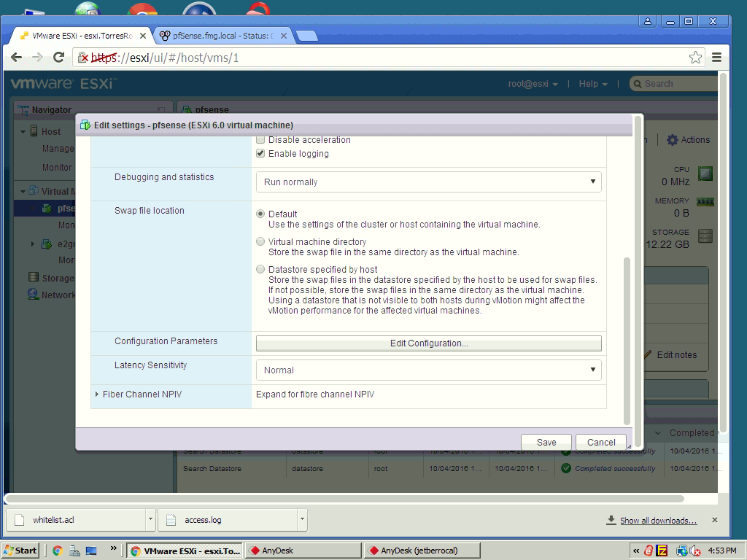This screenshot has height=560, width=747.
Task: Open the Chrome profile icon in title bar
Action: pyautogui.click(x=648, y=21)
